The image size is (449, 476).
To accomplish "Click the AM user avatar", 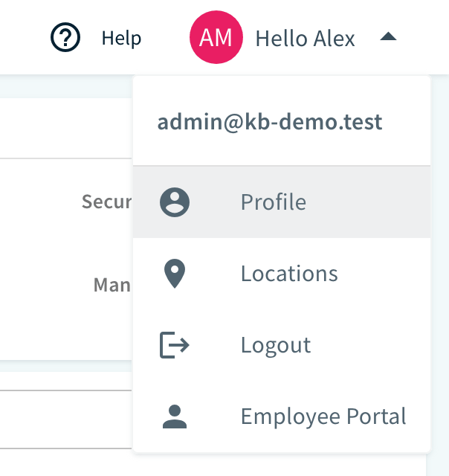I will tap(216, 37).
